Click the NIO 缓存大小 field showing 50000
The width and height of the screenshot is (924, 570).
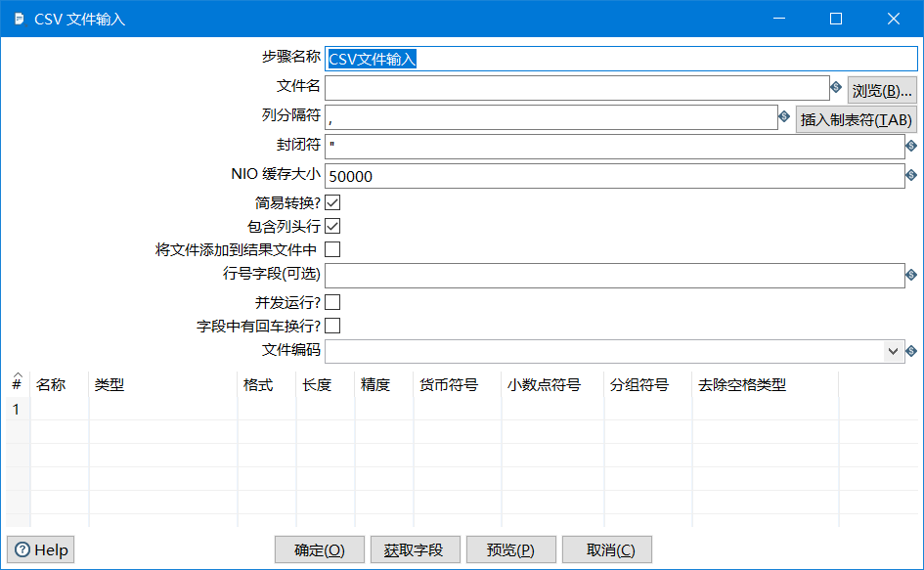click(615, 176)
